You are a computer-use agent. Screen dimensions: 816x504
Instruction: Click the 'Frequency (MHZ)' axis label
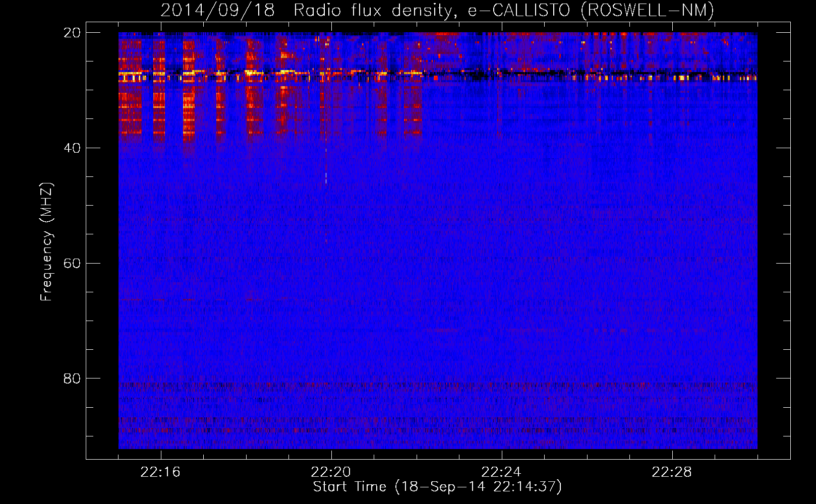46,242
